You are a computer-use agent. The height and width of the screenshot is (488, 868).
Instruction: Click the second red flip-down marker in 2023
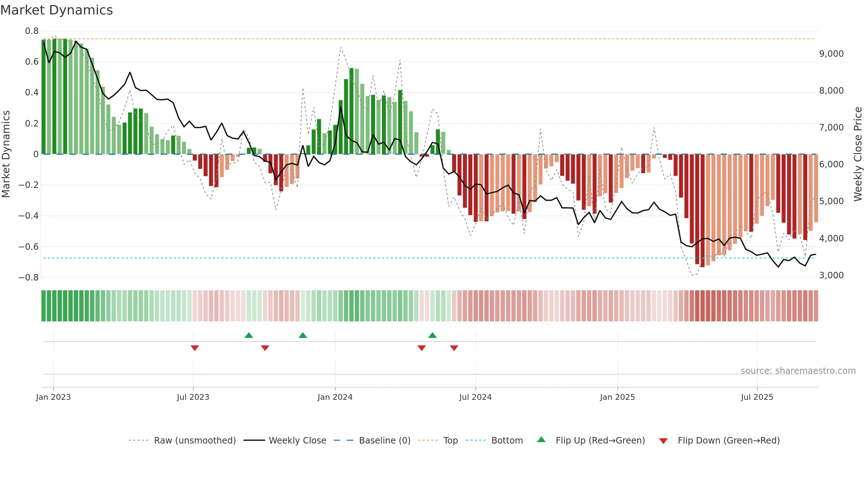[265, 348]
